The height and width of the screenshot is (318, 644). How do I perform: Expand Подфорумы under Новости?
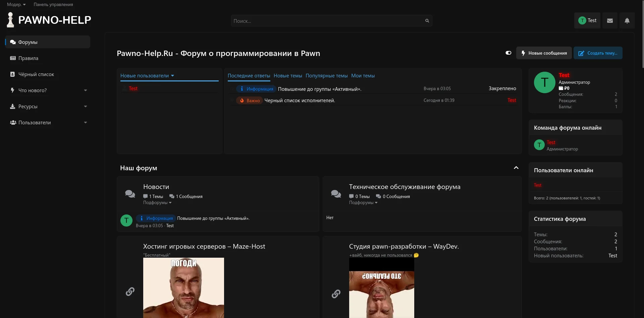click(157, 203)
